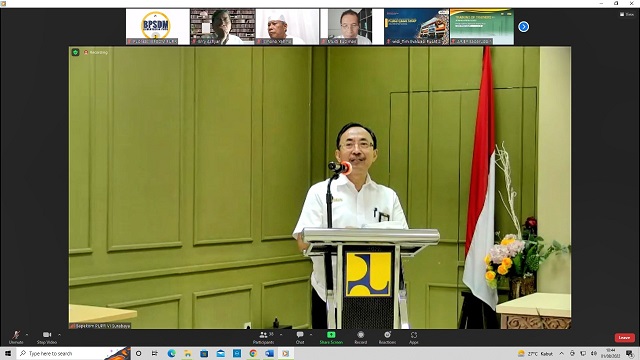Open Mail app from taskbar
The image size is (640, 360).
pos(220,353)
